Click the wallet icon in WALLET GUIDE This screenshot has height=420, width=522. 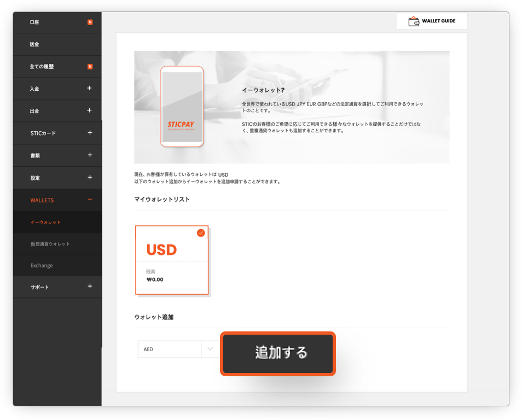(414, 21)
